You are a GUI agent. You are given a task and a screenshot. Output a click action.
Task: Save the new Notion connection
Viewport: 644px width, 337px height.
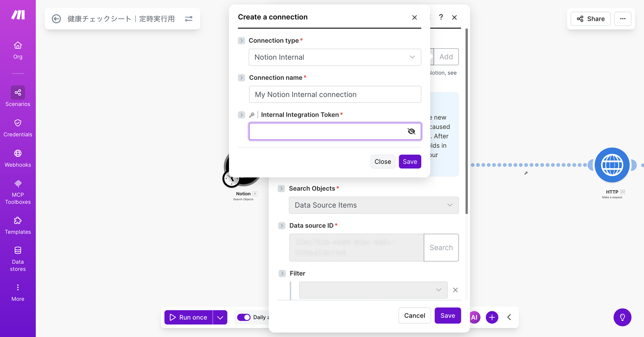tap(410, 161)
